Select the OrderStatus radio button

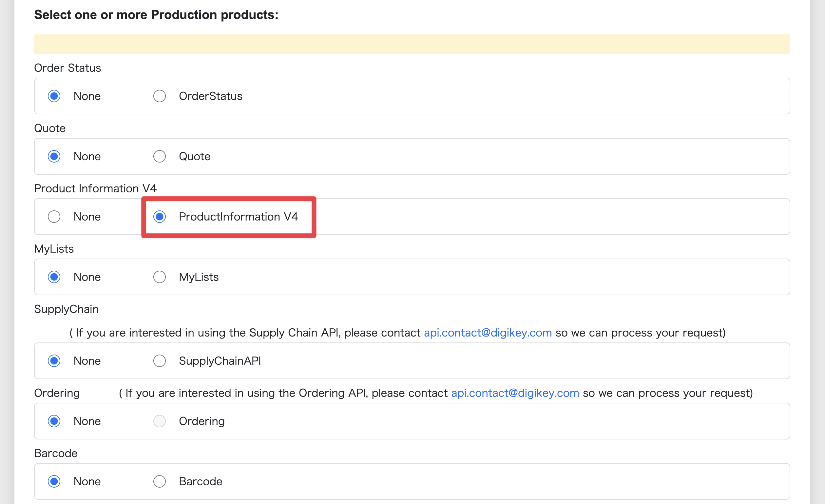click(x=159, y=96)
